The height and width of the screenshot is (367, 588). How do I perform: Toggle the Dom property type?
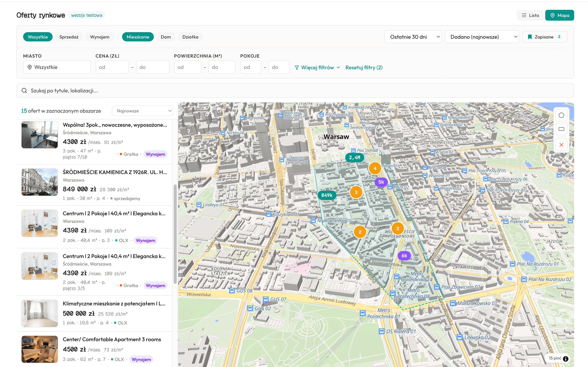[x=166, y=37]
